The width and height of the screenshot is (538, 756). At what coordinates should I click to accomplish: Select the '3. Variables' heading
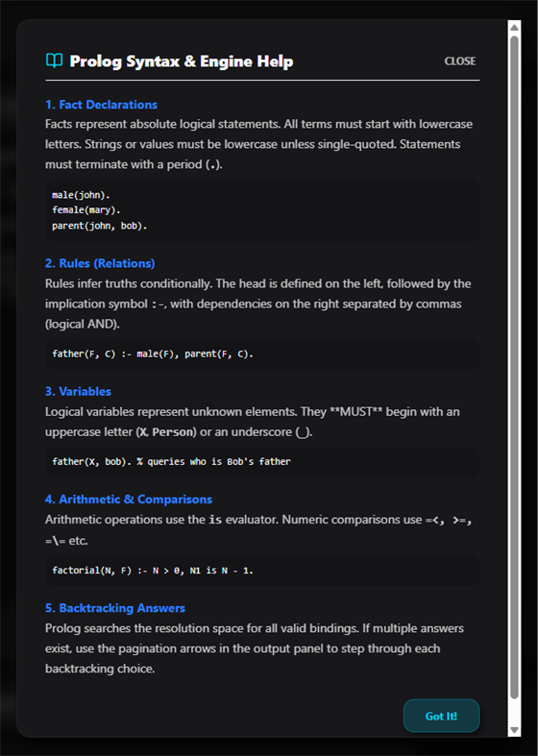point(78,391)
